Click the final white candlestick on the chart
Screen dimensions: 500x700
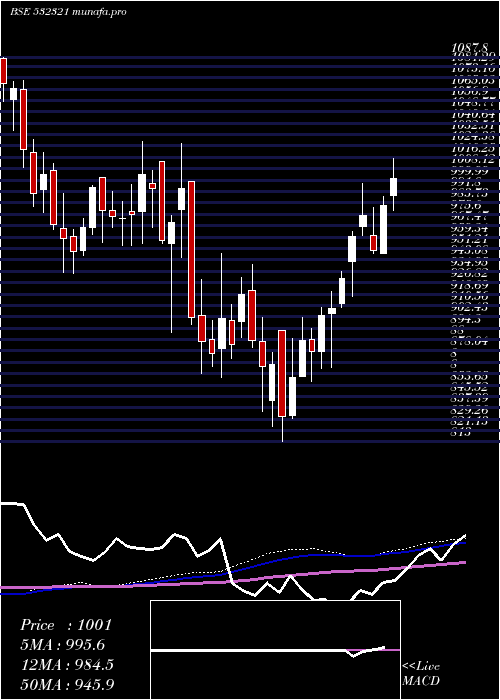point(393,187)
